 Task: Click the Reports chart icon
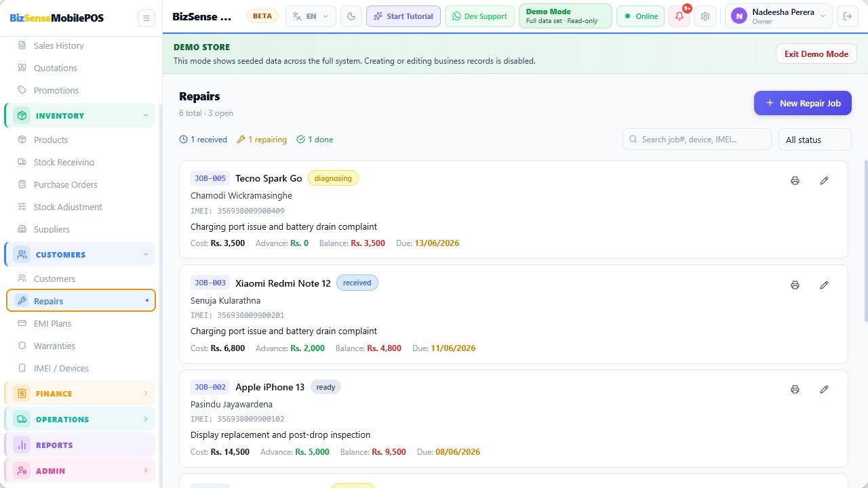coord(22,445)
